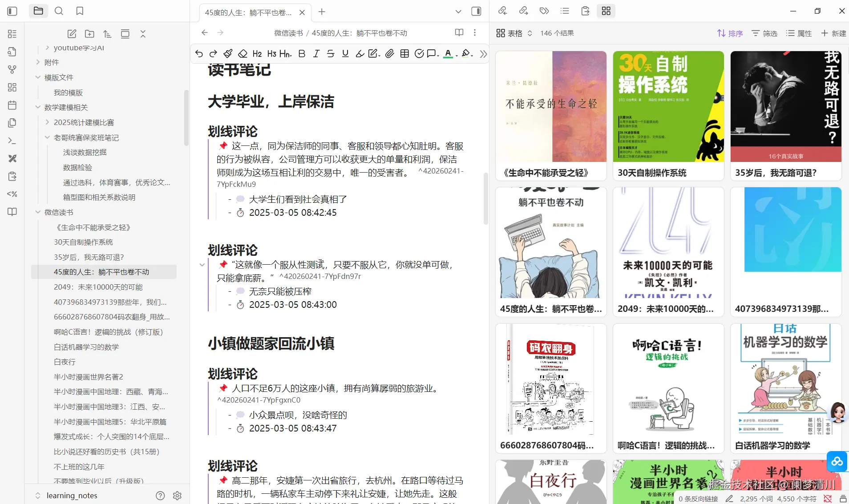Viewport: 849px width, 504px height.
Task: Open the backlinks panel icon
Action: click(503, 11)
